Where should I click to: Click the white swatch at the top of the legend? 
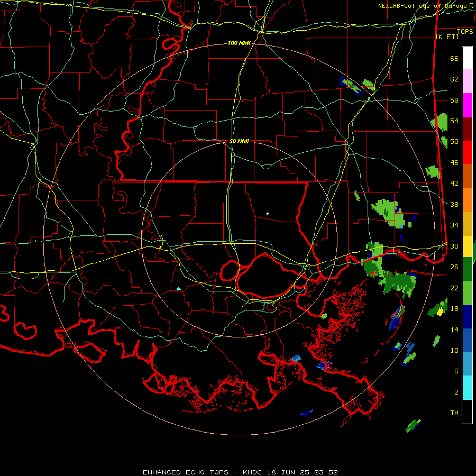click(467, 58)
